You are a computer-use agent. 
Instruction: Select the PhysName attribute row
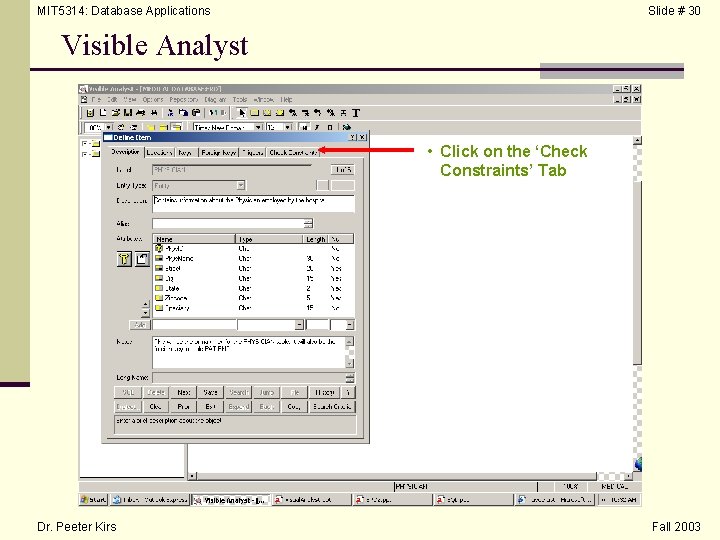253,259
